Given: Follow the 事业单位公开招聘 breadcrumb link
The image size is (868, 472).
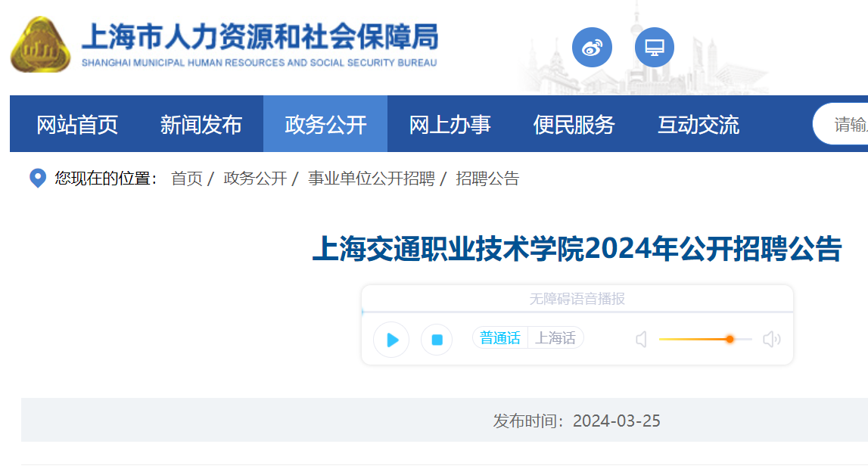Looking at the screenshot, I should point(372,179).
